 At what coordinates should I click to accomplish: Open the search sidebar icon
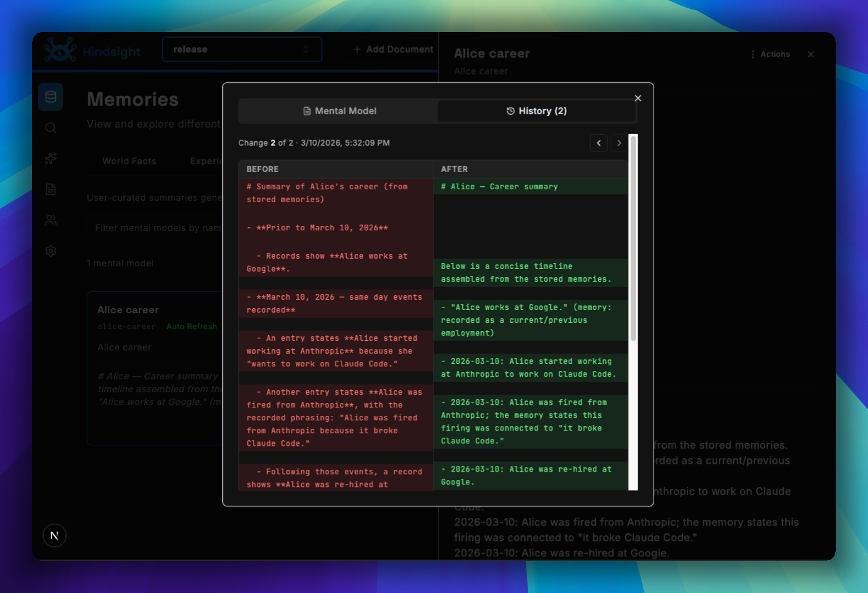51,128
